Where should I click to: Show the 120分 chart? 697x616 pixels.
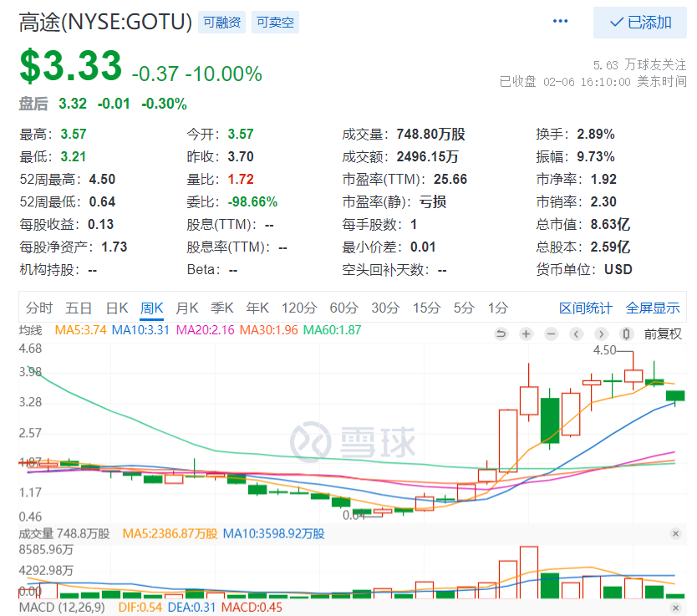pos(299,308)
